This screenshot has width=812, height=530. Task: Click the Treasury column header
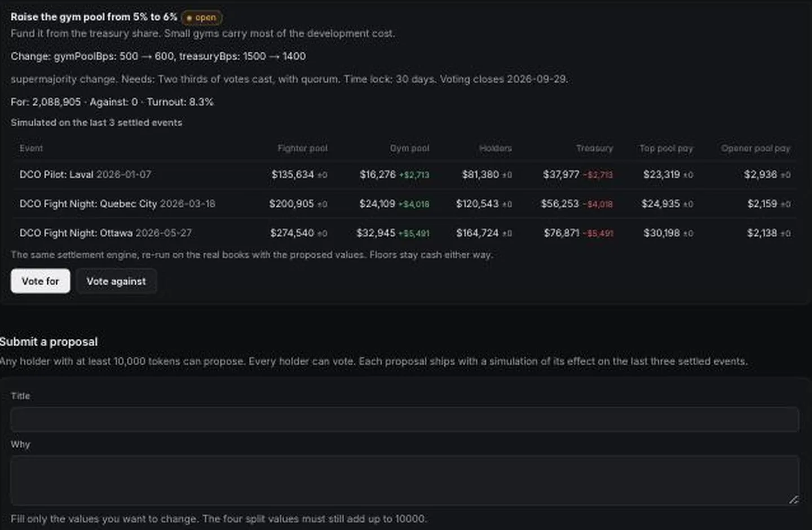click(594, 148)
